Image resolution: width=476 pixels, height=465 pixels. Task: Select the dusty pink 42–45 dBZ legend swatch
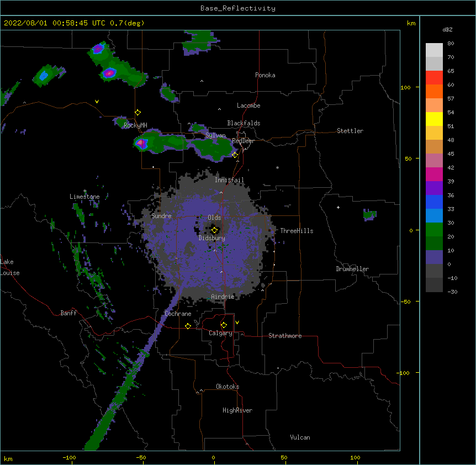434,161
